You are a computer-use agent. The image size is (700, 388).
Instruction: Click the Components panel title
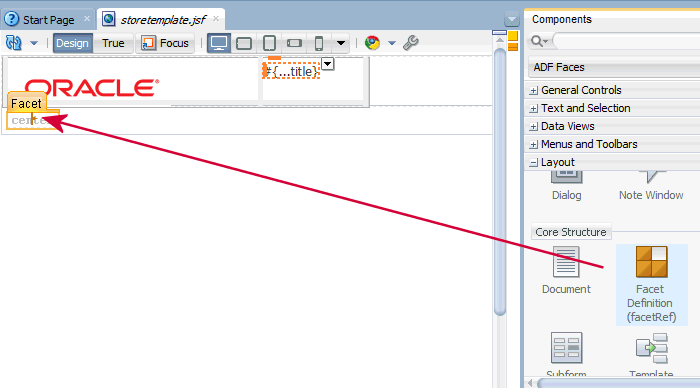coord(562,19)
